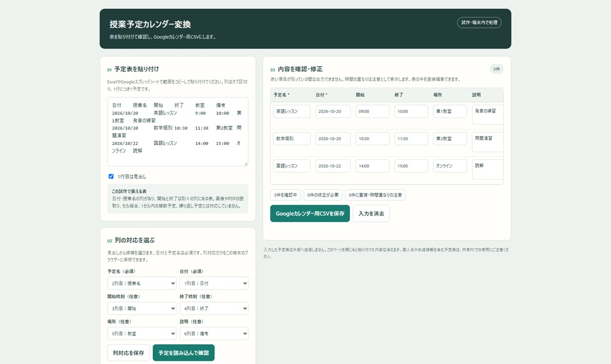Click the 0件に重複・時間重なりの注意 chip
The image size is (611, 364).
pyautogui.click(x=375, y=195)
